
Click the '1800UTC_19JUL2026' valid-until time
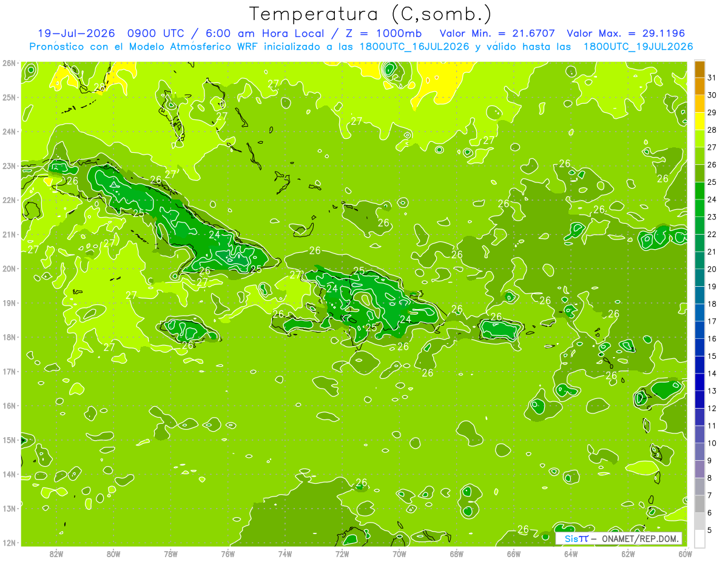(x=638, y=47)
